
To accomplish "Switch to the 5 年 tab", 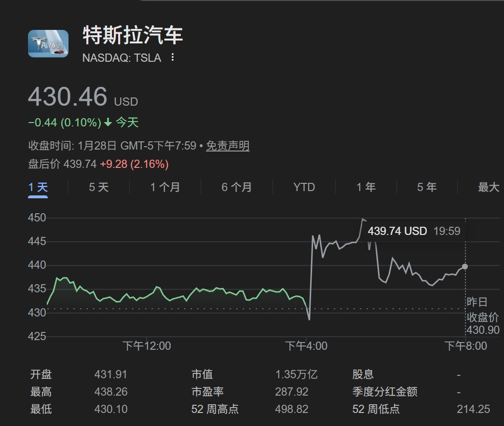I will pyautogui.click(x=427, y=187).
